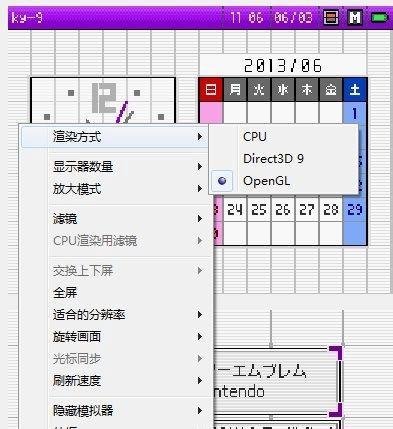Image resolution: width=393 pixels, height=429 pixels.
Task: Select Direct3D 9 rendering method
Action: tap(283, 159)
